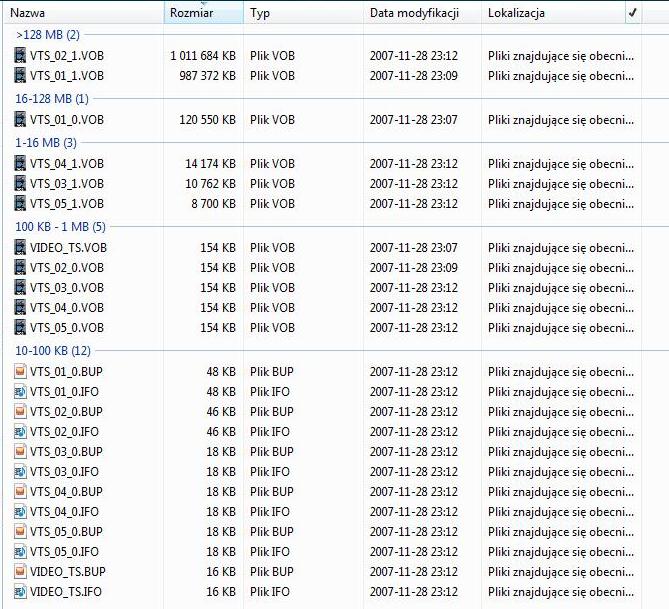Viewport: 669px width, 609px height.
Task: Click the VTS_04_0.BUP file icon
Action: tap(20, 492)
